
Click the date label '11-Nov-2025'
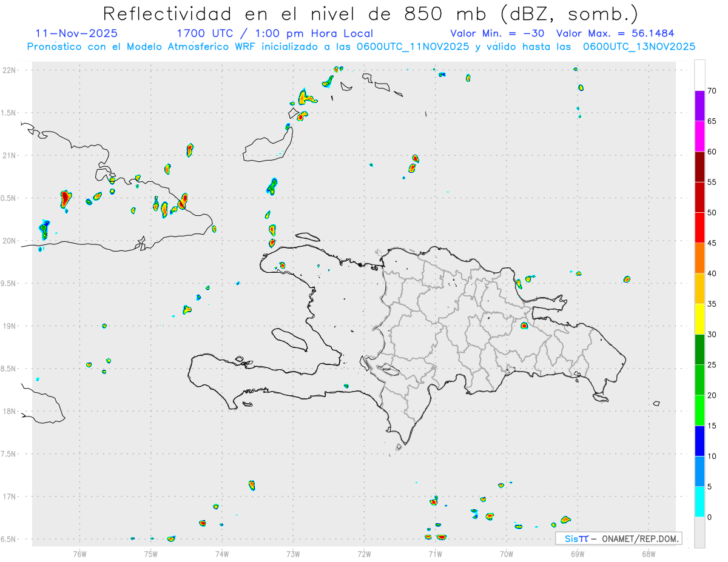[76, 33]
